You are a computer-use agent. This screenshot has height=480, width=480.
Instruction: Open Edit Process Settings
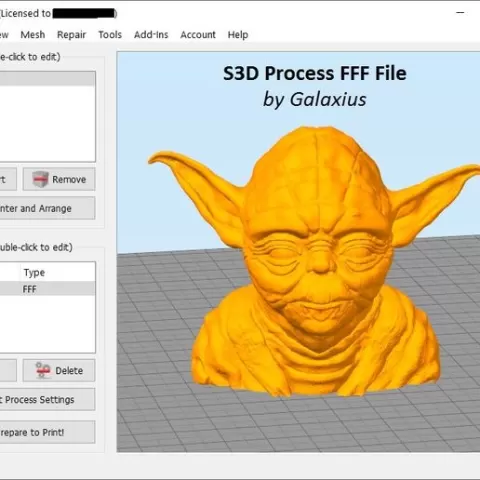click(47, 399)
